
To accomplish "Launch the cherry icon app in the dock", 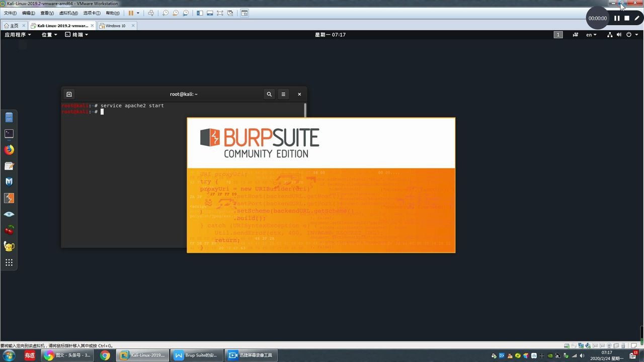I will coord(9,230).
